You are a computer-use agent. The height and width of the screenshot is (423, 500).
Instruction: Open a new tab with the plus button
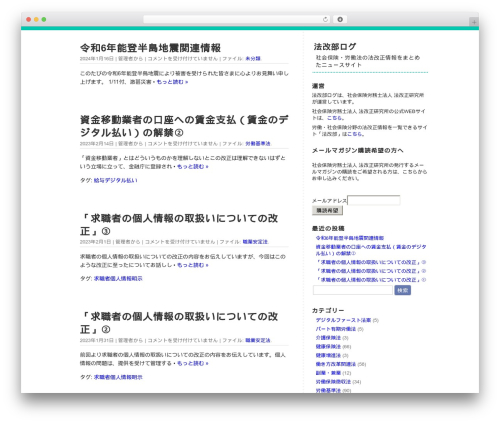474,22
